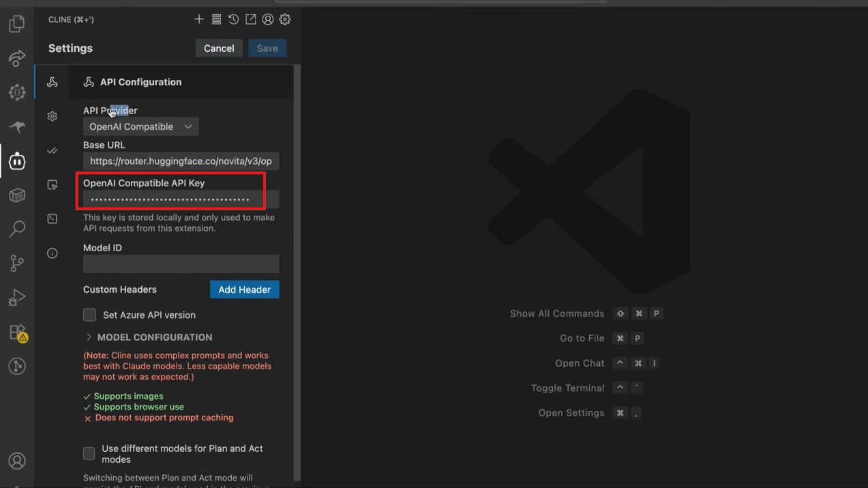
Task: Switch to the About info settings tab
Action: [x=53, y=253]
